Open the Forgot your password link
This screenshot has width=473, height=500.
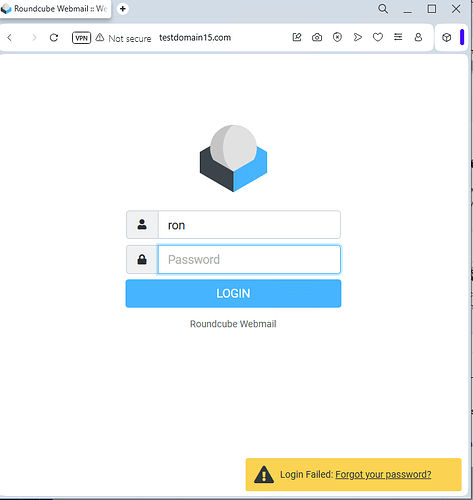tap(383, 474)
